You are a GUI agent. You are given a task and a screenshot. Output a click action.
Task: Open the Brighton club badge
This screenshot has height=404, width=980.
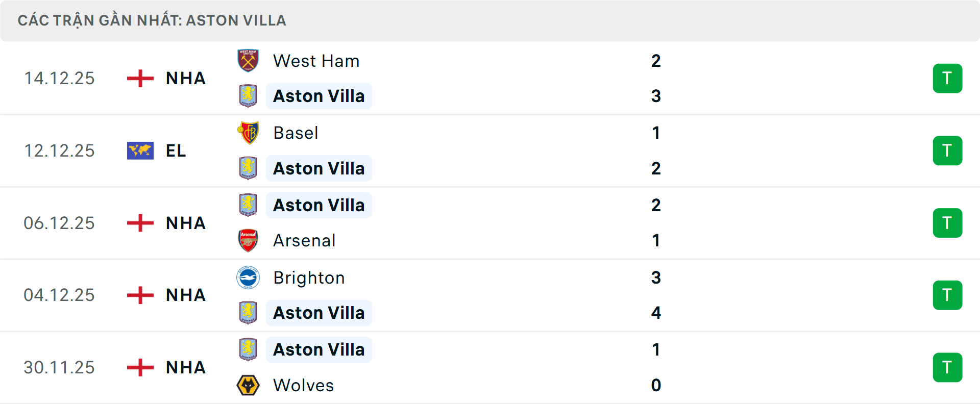[x=249, y=277]
